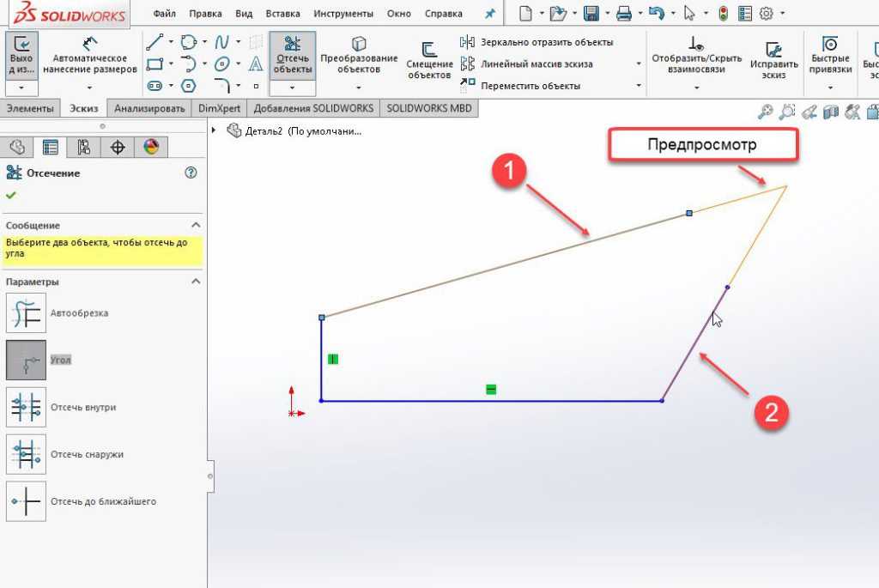Viewport: 879px width, 588px height.
Task: Click Преобразование объектов tool
Action: [359, 56]
